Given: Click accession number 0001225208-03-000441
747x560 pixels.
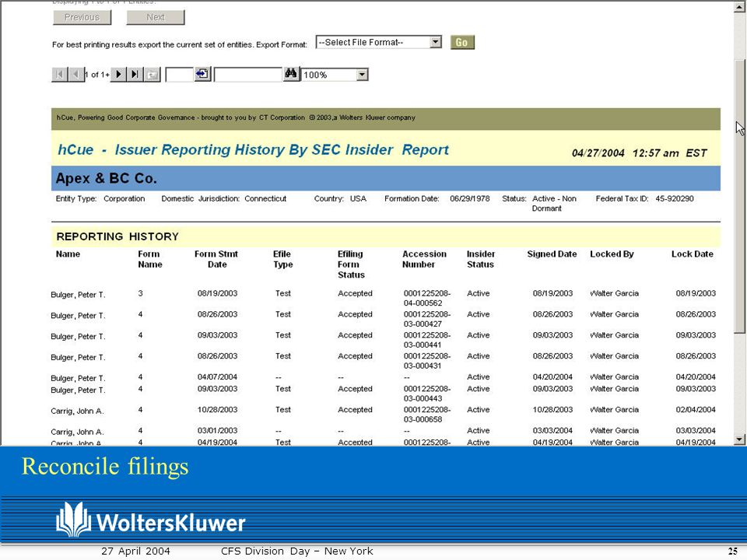Looking at the screenshot, I should click(x=427, y=340).
